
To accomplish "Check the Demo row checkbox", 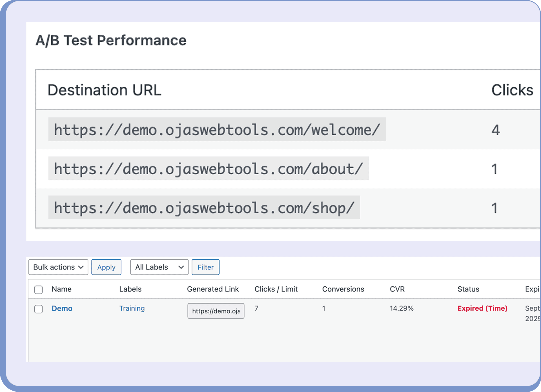I will click(39, 309).
